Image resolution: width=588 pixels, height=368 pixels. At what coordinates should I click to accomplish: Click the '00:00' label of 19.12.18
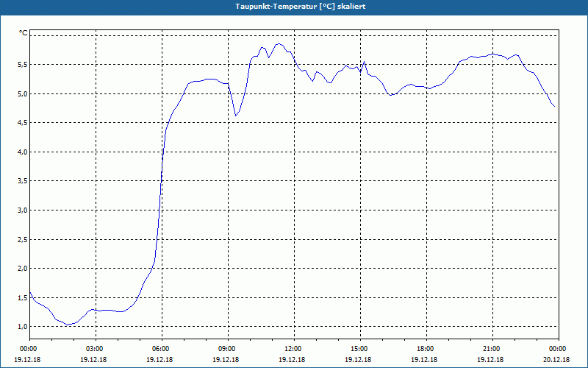(x=29, y=349)
